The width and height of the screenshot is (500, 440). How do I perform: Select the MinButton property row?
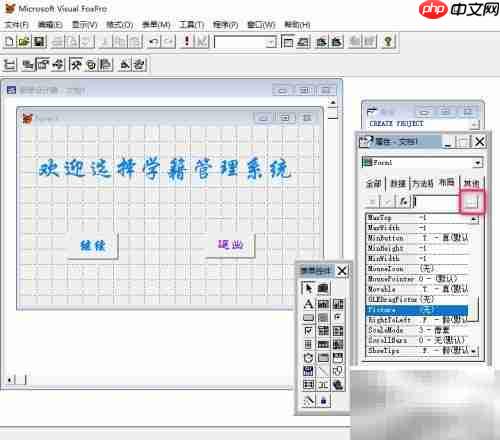pyautogui.click(x=417, y=238)
